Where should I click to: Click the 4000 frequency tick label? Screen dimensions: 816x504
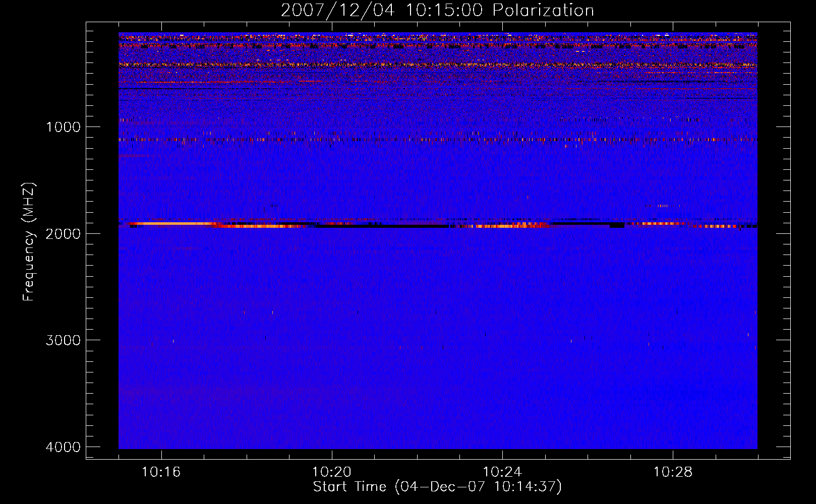[x=63, y=447]
